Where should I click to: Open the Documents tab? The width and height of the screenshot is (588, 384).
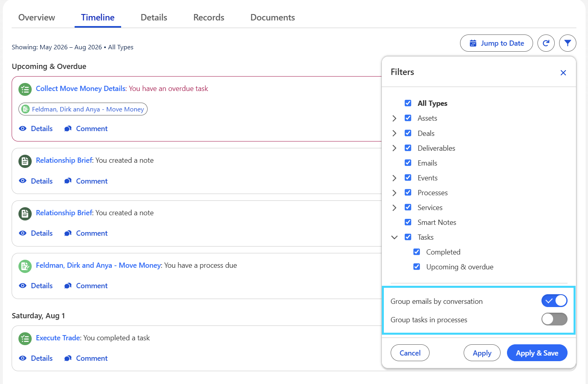[273, 18]
